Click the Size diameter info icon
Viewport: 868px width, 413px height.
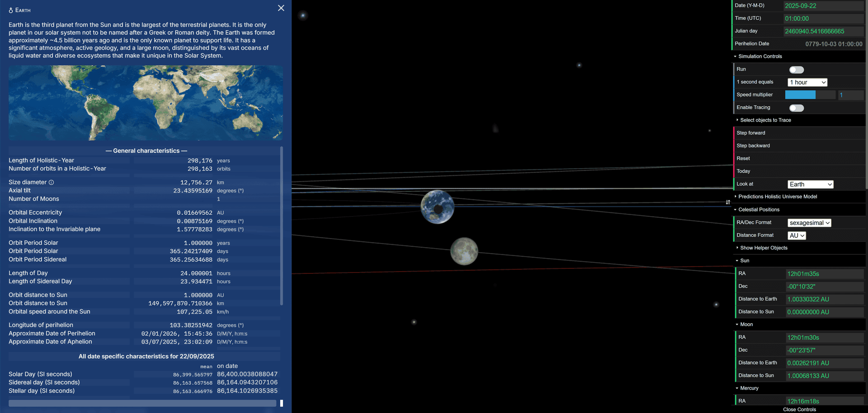(50, 182)
